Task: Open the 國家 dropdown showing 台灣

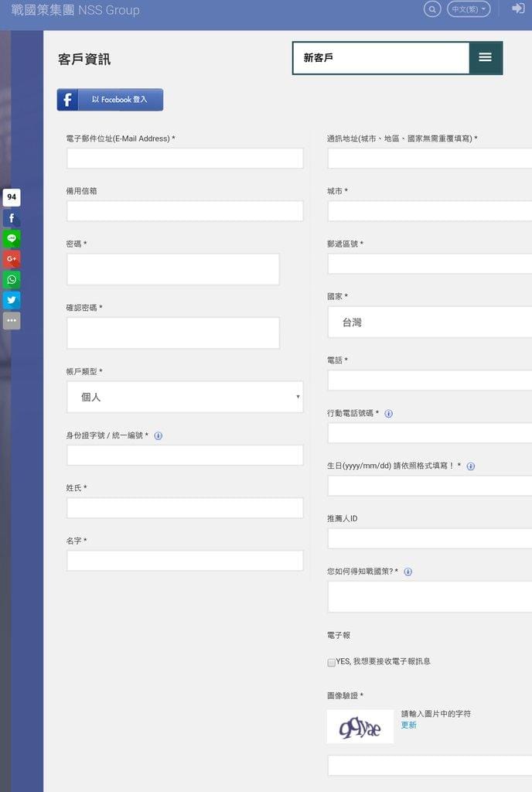Action: tap(430, 322)
